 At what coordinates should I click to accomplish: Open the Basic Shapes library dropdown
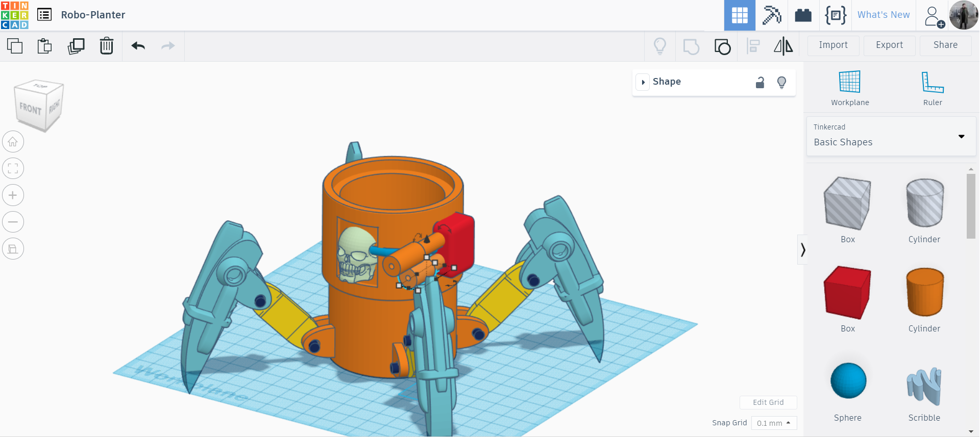pyautogui.click(x=891, y=136)
